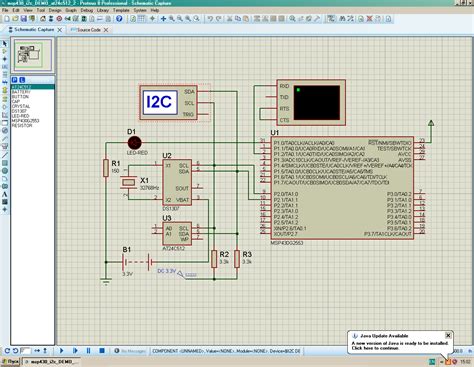Select AT24C512 in the device list
474x367 pixels.
pyautogui.click(x=33, y=87)
